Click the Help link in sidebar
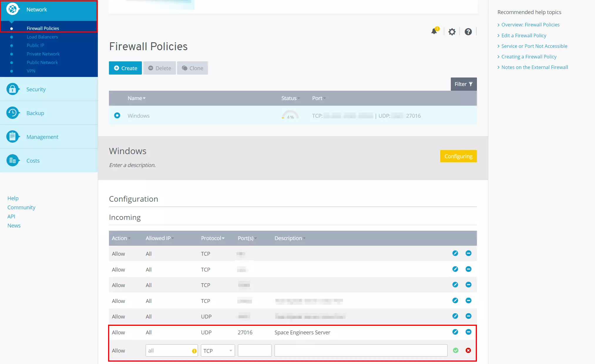Viewport: 595px width, 364px height. tap(13, 198)
